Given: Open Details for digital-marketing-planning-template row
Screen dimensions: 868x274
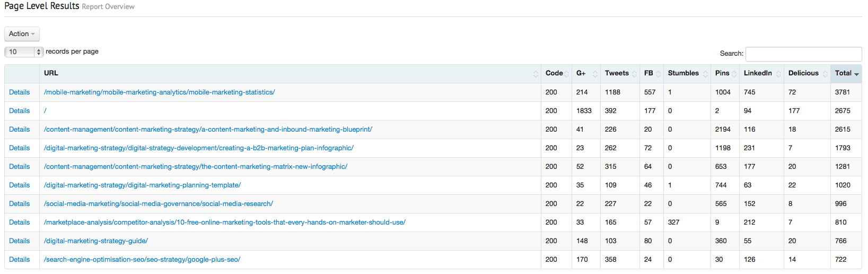Looking at the screenshot, I should (20, 185).
